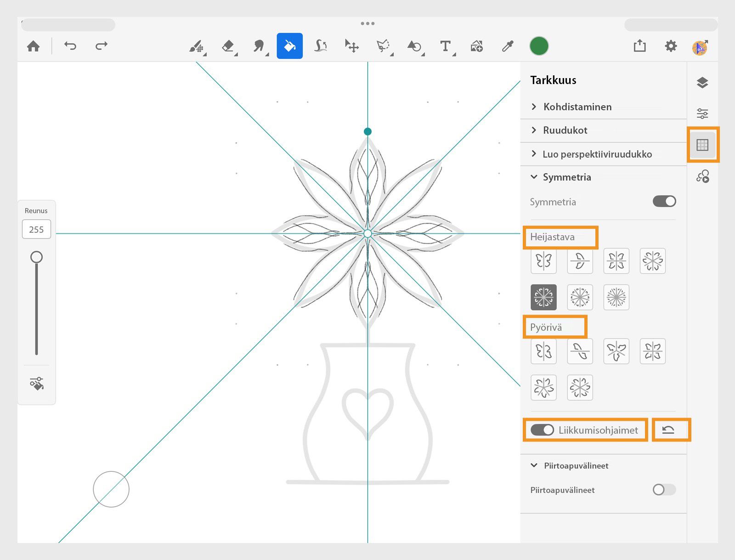Open the app settings gear
The width and height of the screenshot is (735, 560).
click(x=671, y=46)
